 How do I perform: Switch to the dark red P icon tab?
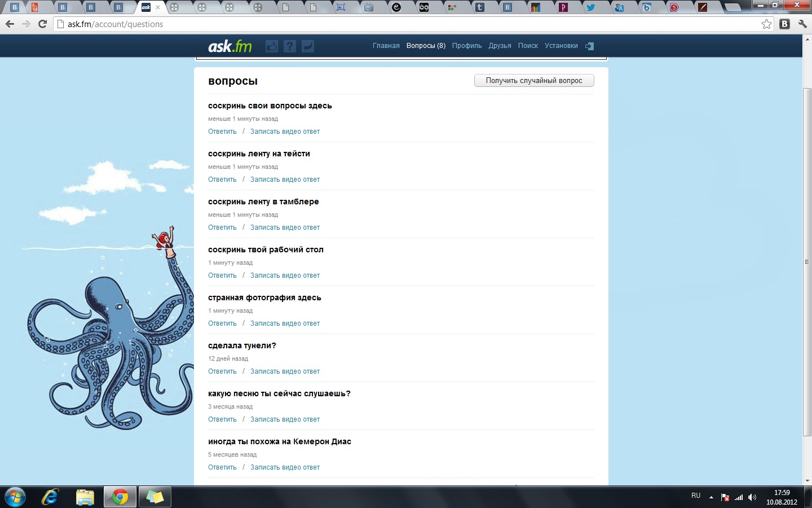[x=563, y=7]
